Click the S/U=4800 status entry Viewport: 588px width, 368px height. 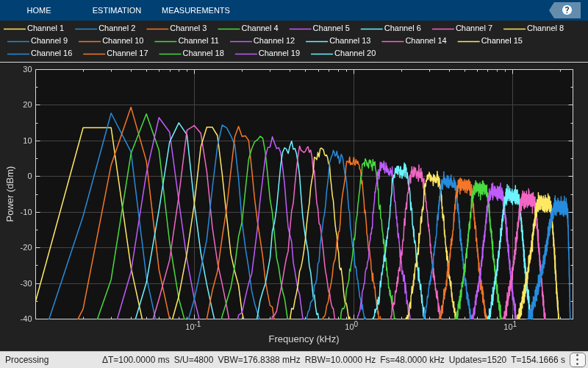pos(193,360)
